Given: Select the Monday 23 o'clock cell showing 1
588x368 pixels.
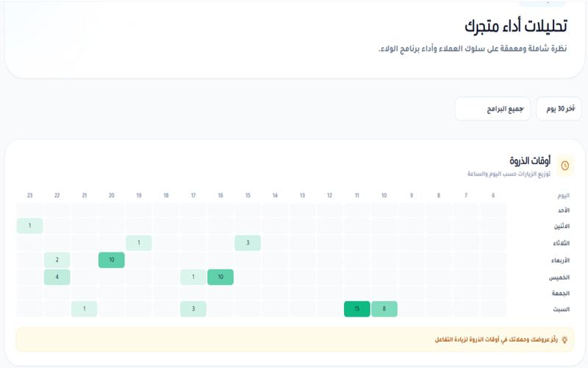Looking at the screenshot, I should point(29,226).
